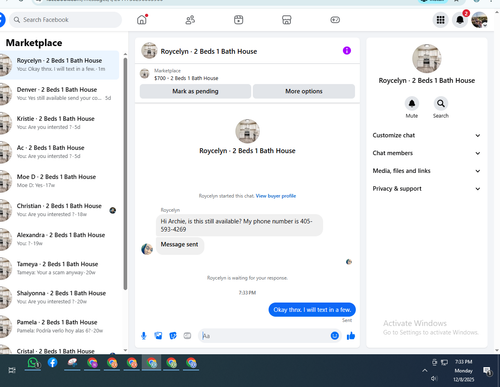
Task: Click the listing thumbnail in chat header
Action: click(149, 51)
